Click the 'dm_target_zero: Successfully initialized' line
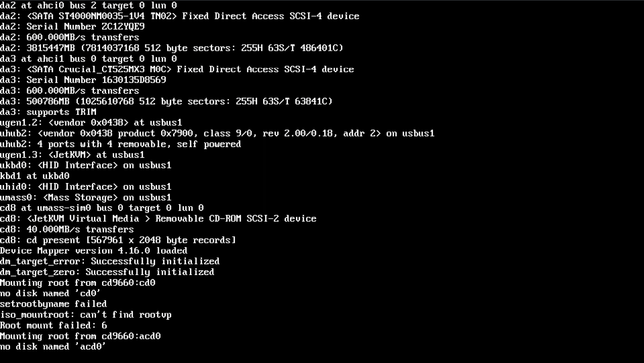This screenshot has width=644, height=363. click(107, 272)
